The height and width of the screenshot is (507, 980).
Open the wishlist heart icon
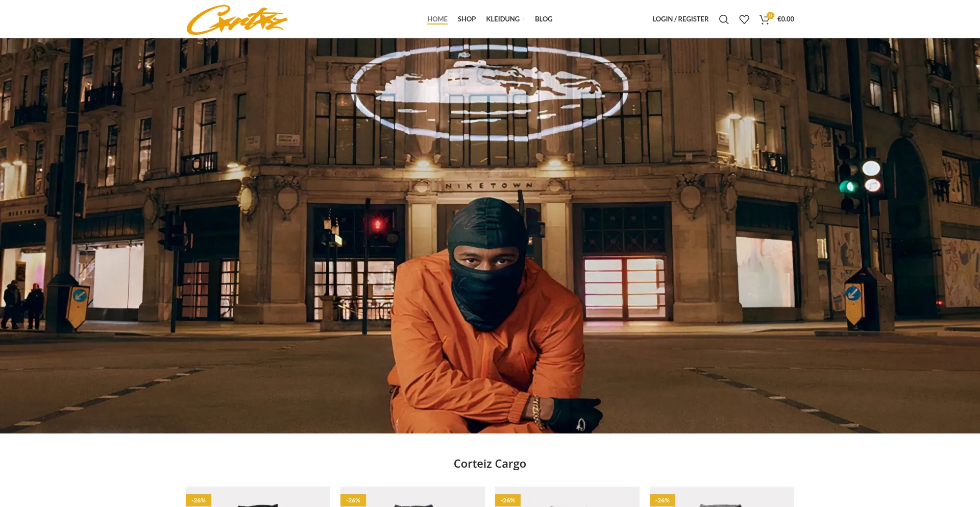pos(744,19)
